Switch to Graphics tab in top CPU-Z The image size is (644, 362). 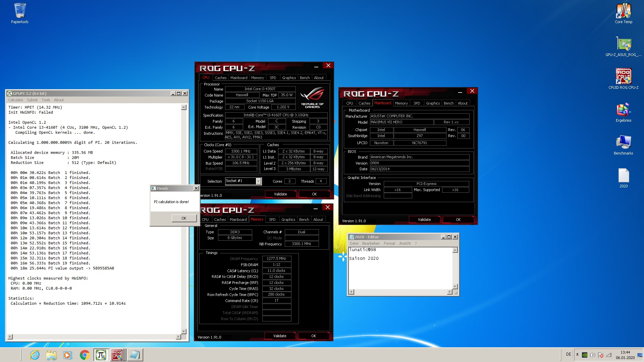pos(289,78)
